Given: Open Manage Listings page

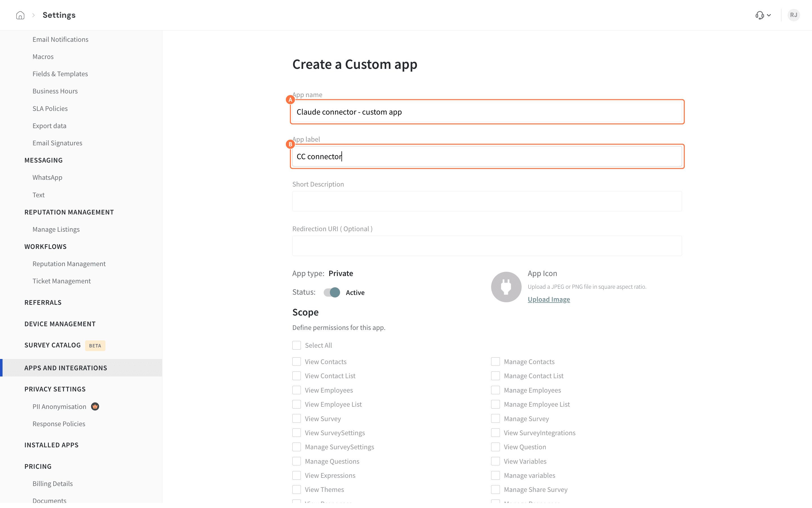Looking at the screenshot, I should [56, 229].
